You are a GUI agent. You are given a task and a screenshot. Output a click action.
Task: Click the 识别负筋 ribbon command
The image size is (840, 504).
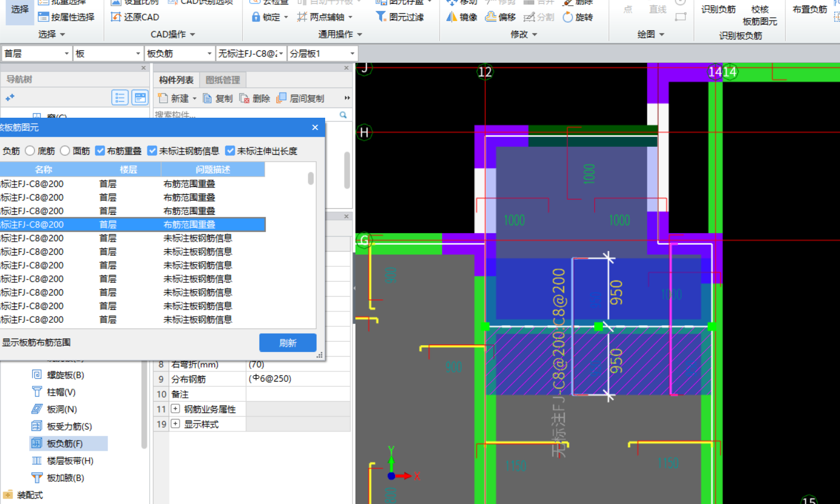[x=718, y=9]
